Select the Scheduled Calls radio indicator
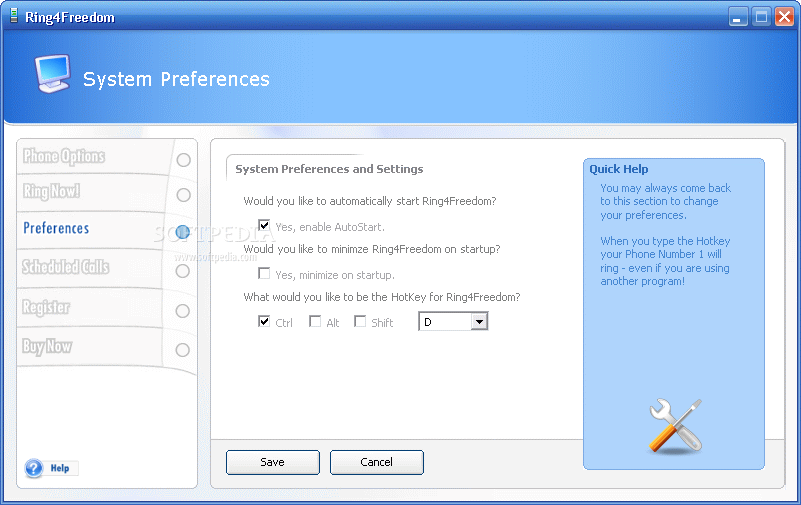This screenshot has height=505, width=801. click(182, 271)
